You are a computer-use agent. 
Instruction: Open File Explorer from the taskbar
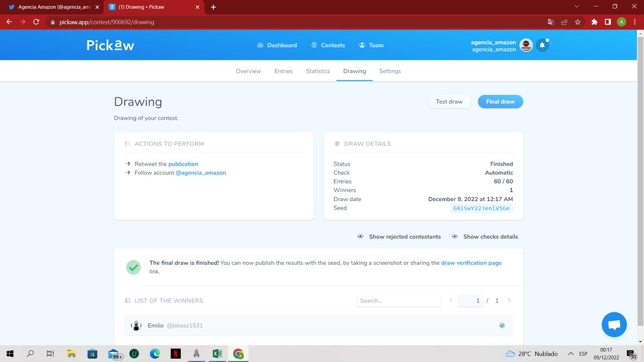click(71, 353)
